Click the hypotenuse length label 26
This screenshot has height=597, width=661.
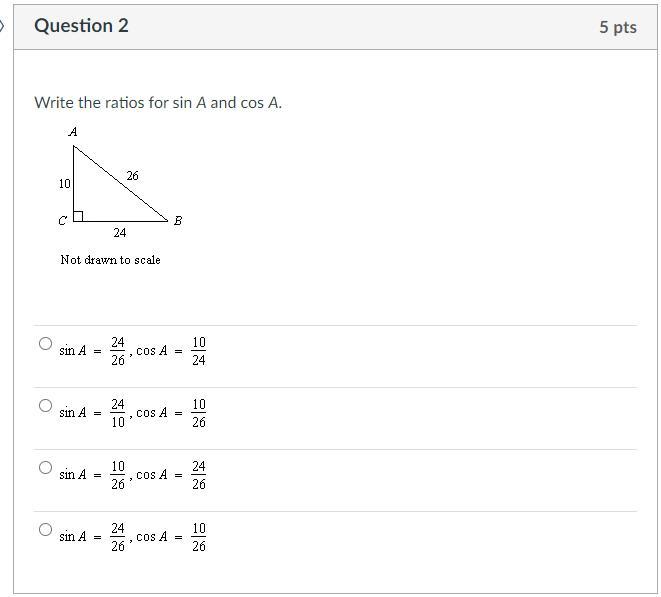132,176
